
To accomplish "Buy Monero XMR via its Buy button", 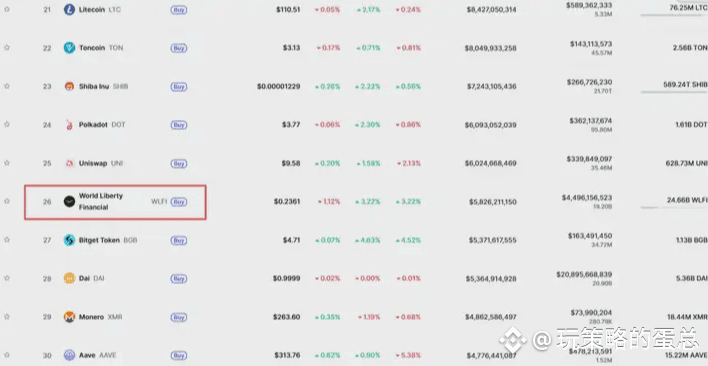I will [x=179, y=317].
